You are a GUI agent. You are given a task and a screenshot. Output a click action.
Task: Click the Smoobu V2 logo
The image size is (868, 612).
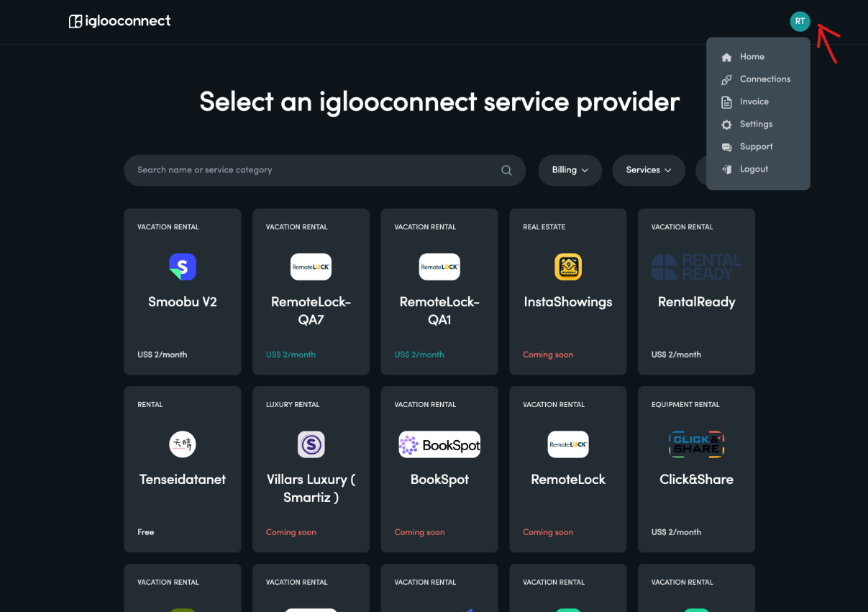coord(183,267)
